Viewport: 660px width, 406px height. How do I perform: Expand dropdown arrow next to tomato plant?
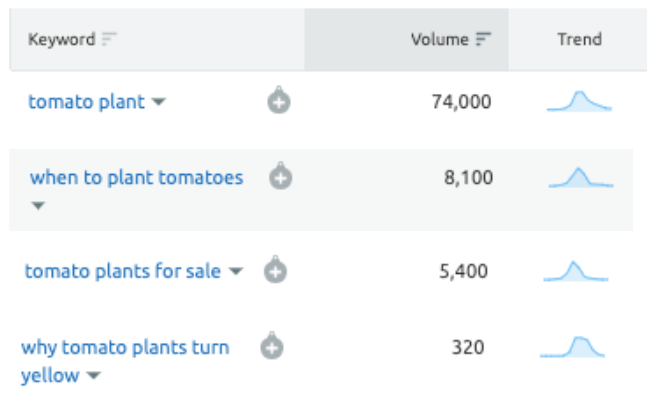click(159, 101)
